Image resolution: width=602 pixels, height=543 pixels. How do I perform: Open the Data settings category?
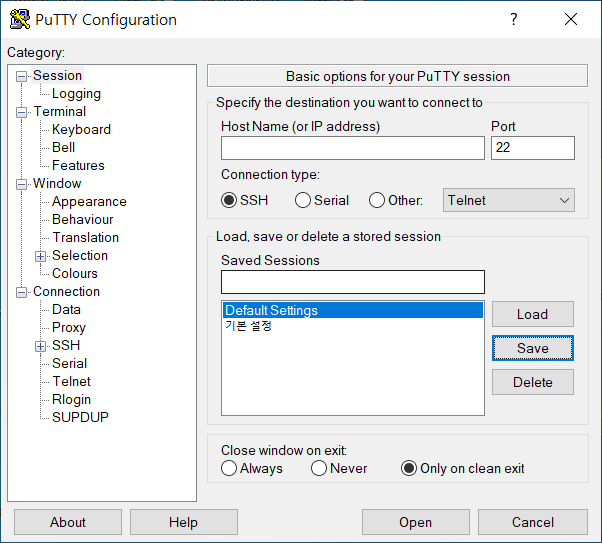coord(66,310)
